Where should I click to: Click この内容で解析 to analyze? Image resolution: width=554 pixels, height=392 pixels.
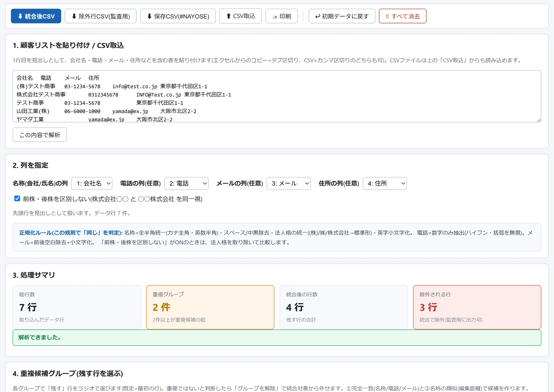point(40,135)
